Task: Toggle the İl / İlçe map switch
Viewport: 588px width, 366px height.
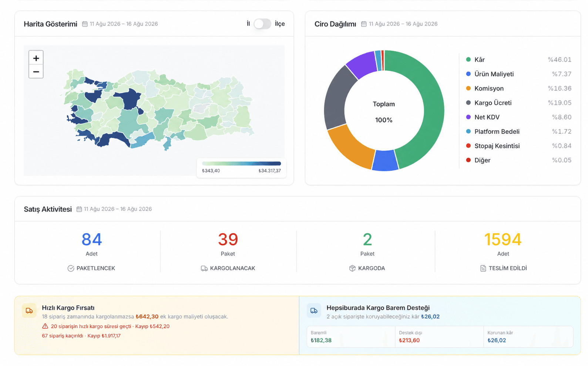Action: [262, 24]
